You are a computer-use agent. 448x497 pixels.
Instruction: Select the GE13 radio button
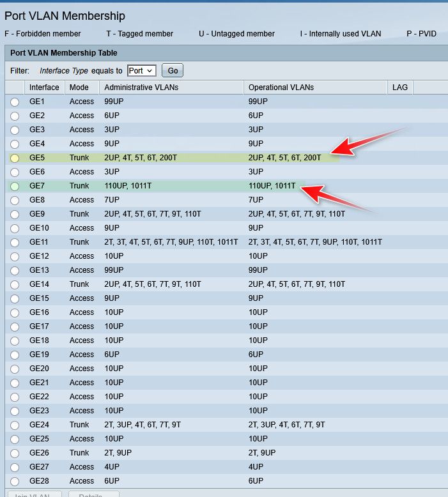15,271
